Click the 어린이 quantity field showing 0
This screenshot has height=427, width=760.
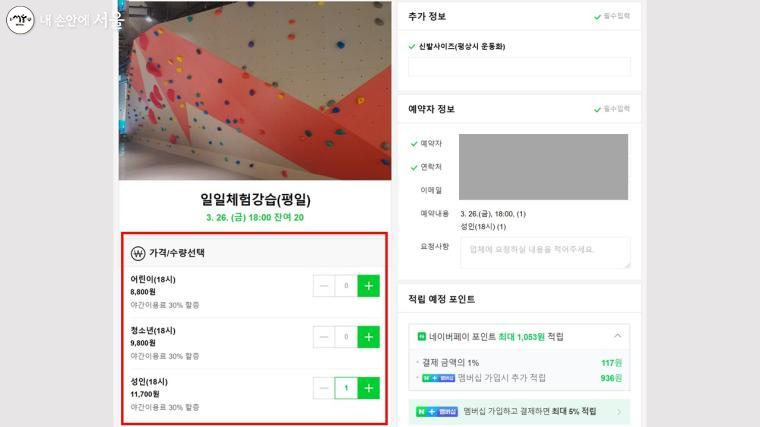(346, 286)
